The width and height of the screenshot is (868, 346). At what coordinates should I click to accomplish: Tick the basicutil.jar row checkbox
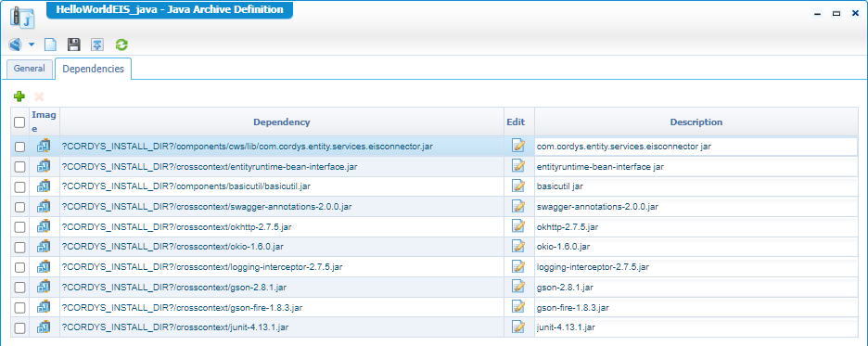point(19,187)
